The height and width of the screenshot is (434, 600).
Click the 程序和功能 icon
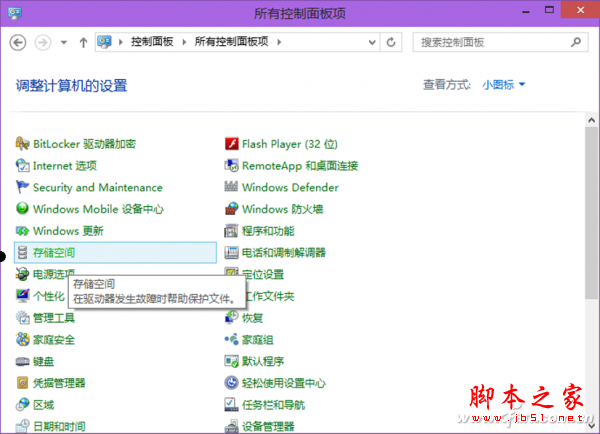(232, 231)
